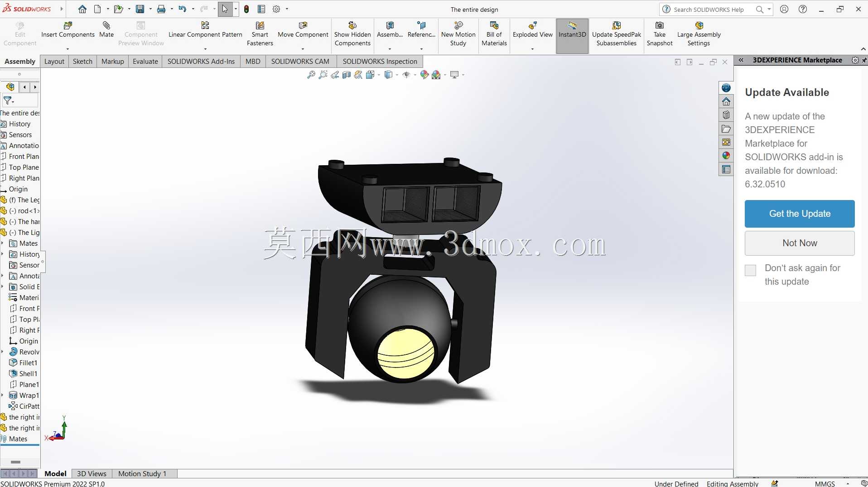The image size is (868, 487).
Task: Undo the last action
Action: (x=182, y=9)
